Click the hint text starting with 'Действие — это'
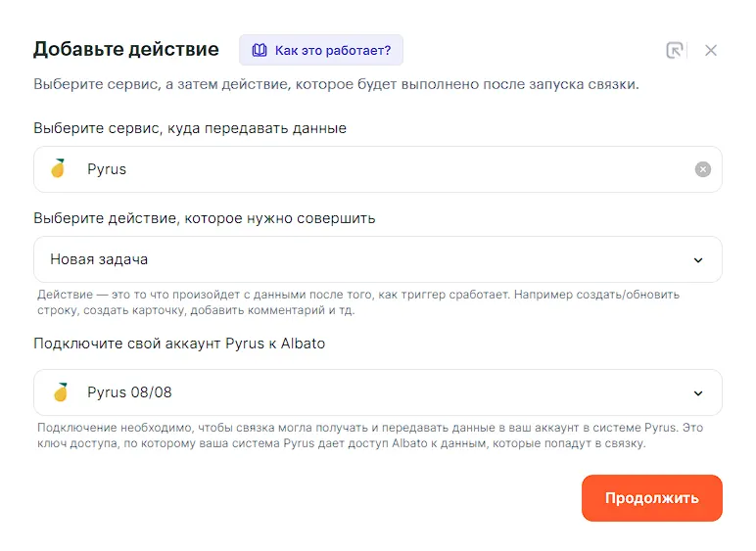Screen dimensions: 756x551 click(357, 302)
